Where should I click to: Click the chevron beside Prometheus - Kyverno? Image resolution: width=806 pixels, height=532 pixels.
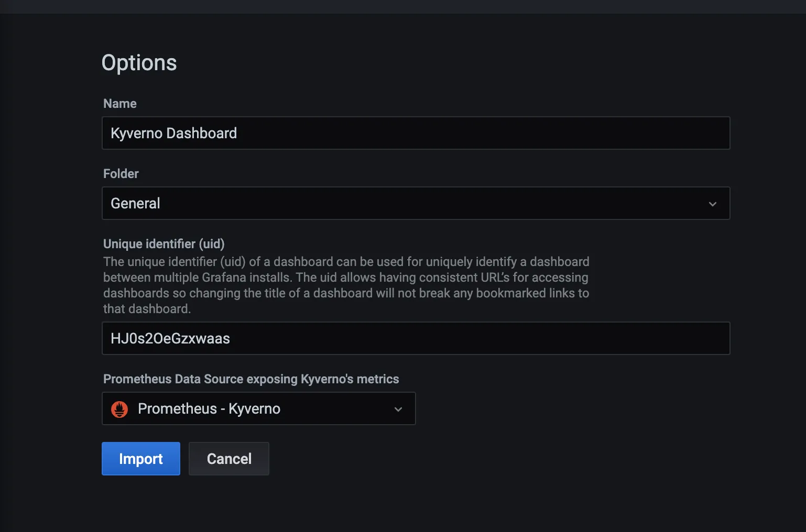tap(398, 409)
